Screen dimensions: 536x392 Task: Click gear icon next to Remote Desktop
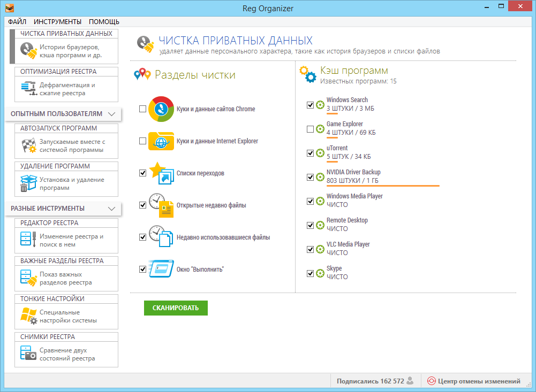point(320,225)
